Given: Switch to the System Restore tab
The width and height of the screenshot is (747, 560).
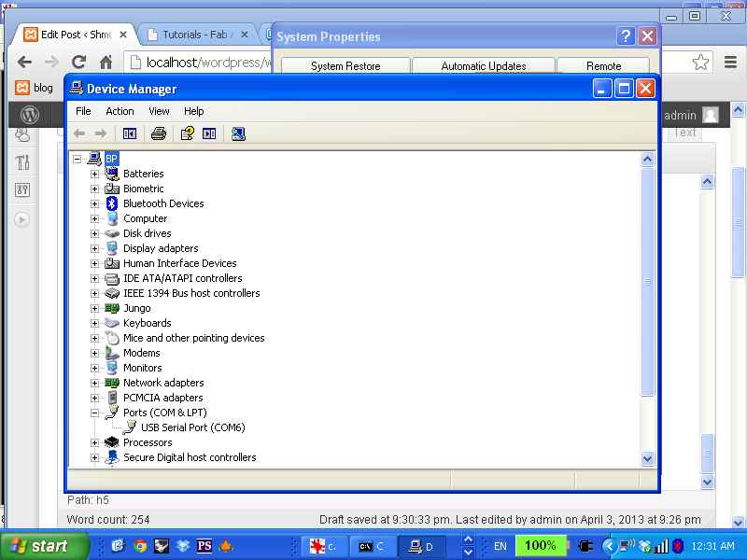Looking at the screenshot, I should tap(345, 65).
